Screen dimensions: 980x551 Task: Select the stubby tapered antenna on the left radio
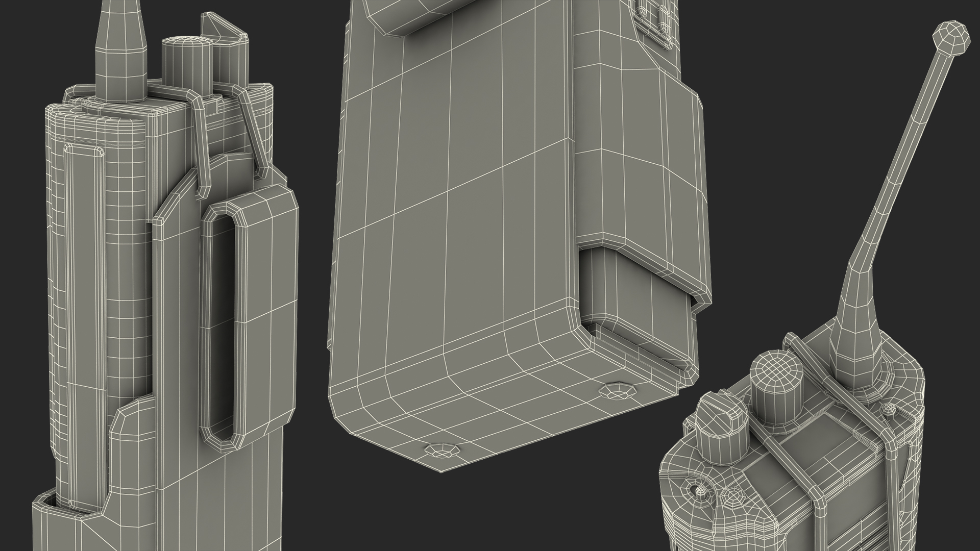click(x=120, y=51)
